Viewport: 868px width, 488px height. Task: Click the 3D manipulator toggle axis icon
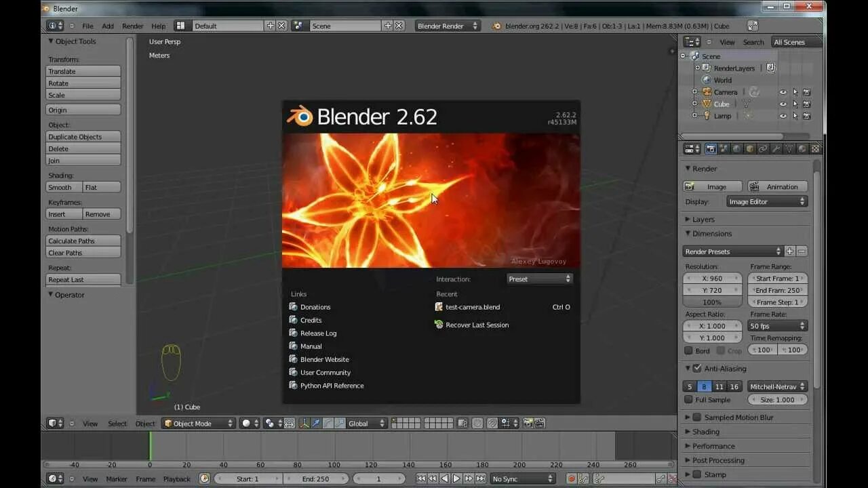(304, 423)
